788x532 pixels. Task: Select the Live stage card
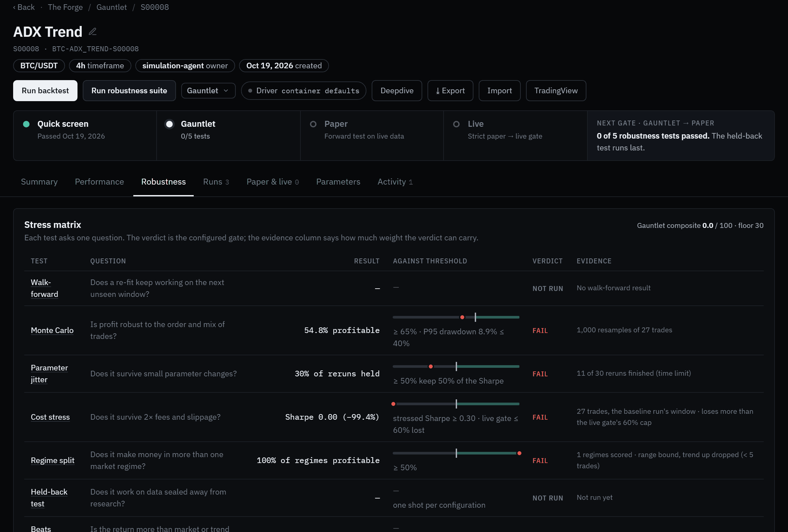[x=515, y=136]
